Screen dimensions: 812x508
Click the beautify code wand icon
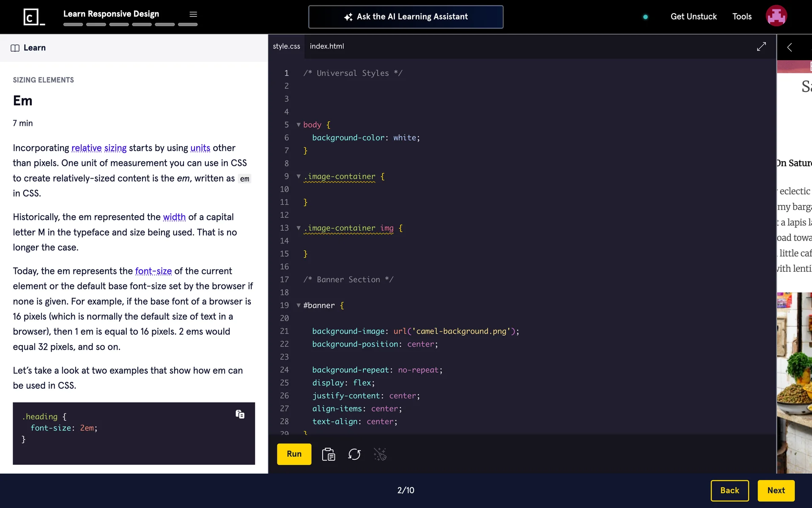tap(380, 454)
